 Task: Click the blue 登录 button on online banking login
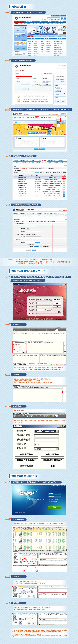coord(25,89)
